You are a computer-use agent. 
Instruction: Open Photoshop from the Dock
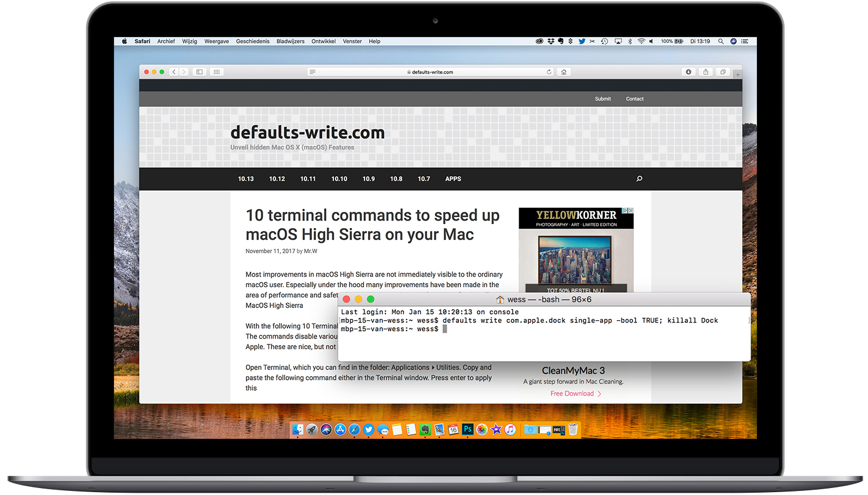468,429
